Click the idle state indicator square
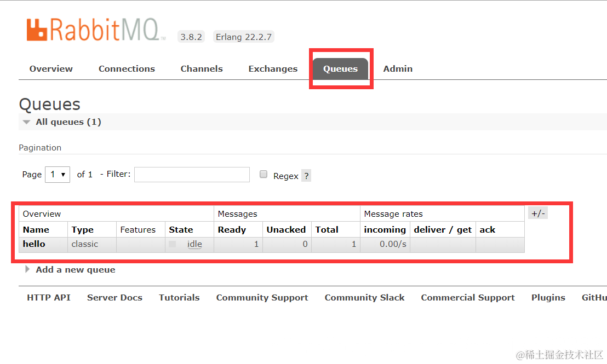The width and height of the screenshot is (607, 364). pyautogui.click(x=172, y=244)
